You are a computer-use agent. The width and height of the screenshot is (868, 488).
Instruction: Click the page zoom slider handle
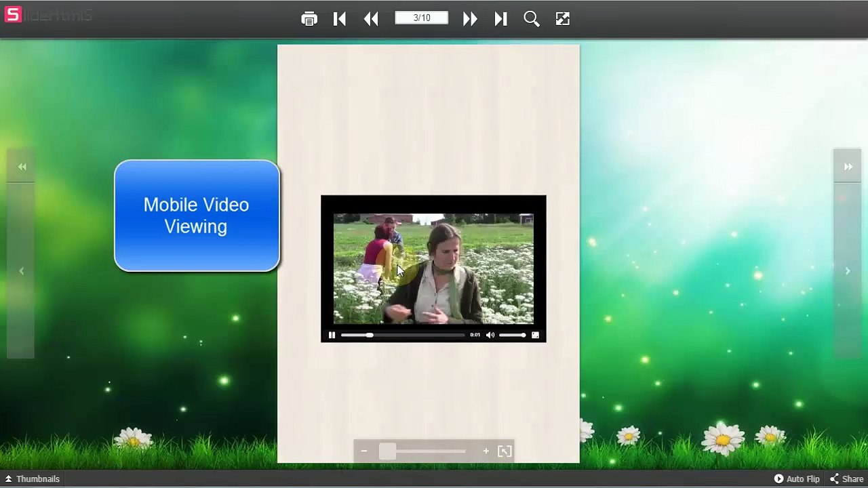click(387, 451)
